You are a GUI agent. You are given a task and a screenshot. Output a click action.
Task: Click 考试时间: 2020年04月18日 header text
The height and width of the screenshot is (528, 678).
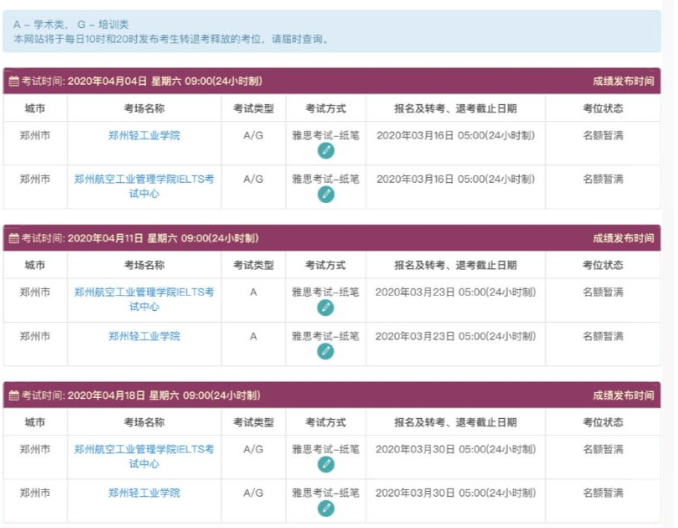tap(141, 395)
